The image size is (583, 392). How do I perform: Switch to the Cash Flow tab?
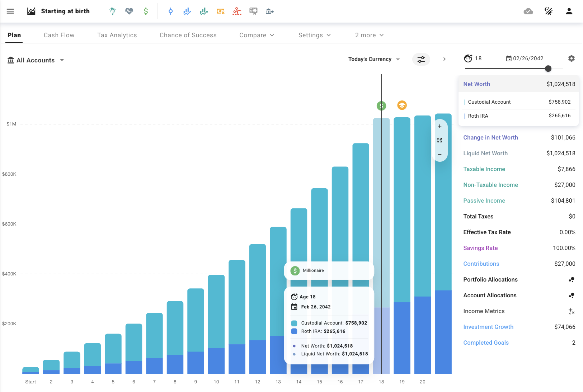(x=59, y=35)
